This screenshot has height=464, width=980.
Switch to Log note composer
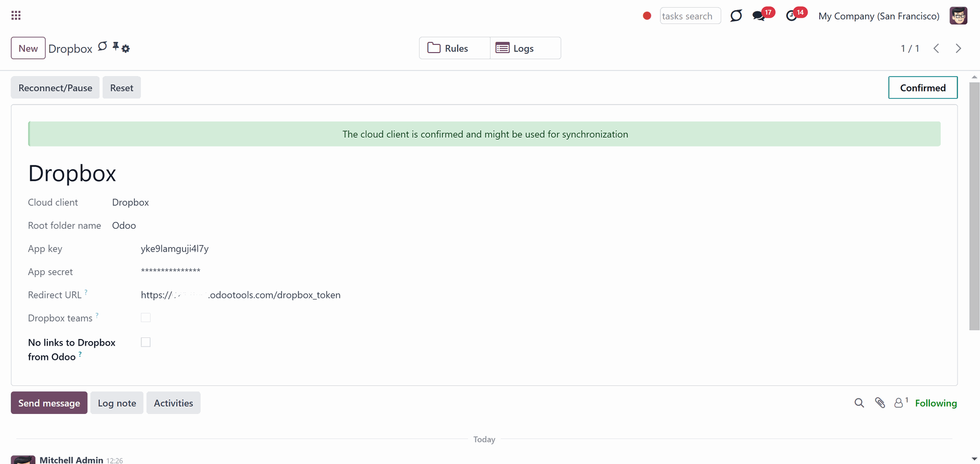(x=117, y=403)
